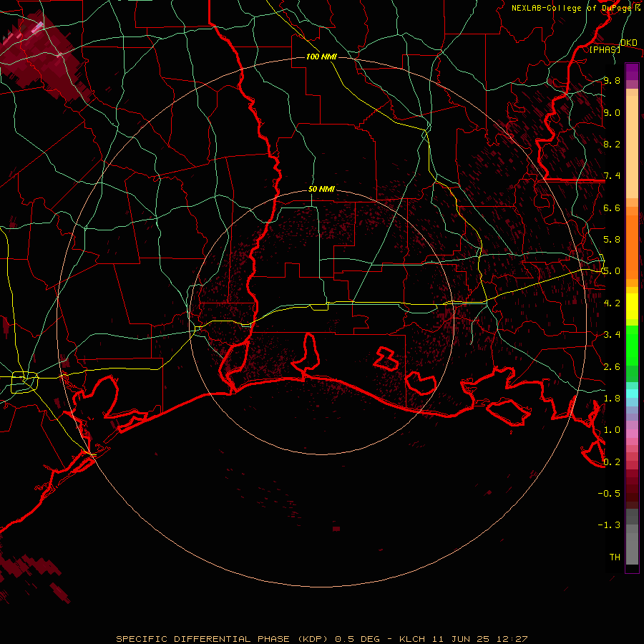Click the [PHAS] units label
Viewport: 644px width, 644px height.
605,49
